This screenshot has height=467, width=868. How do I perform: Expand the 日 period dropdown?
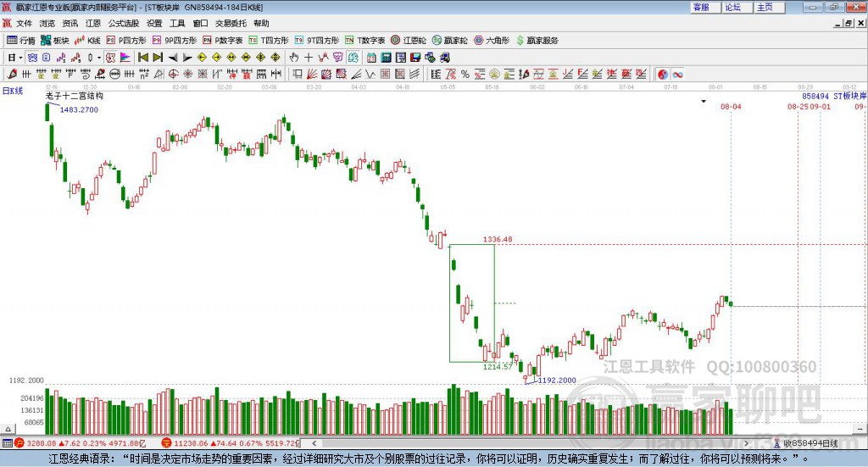pos(20,58)
